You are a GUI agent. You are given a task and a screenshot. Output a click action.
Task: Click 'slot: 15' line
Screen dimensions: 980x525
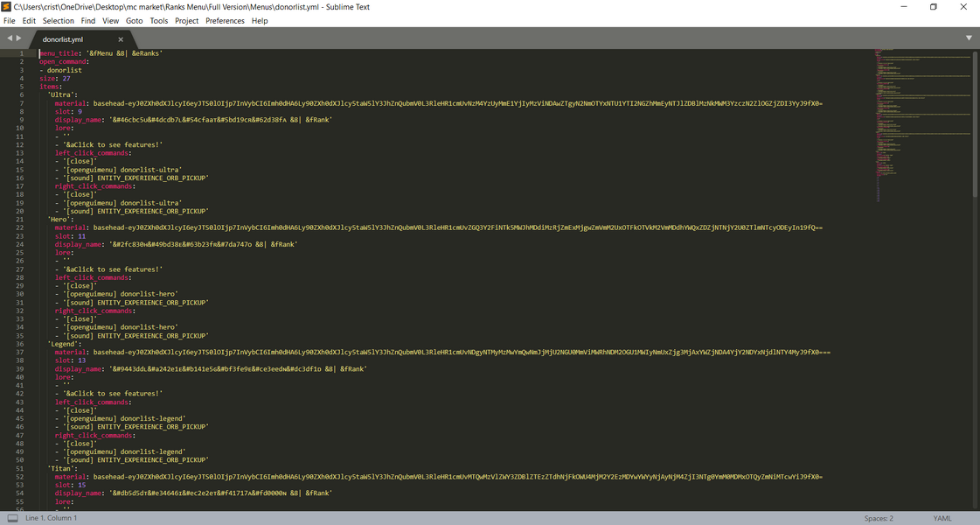click(x=70, y=486)
